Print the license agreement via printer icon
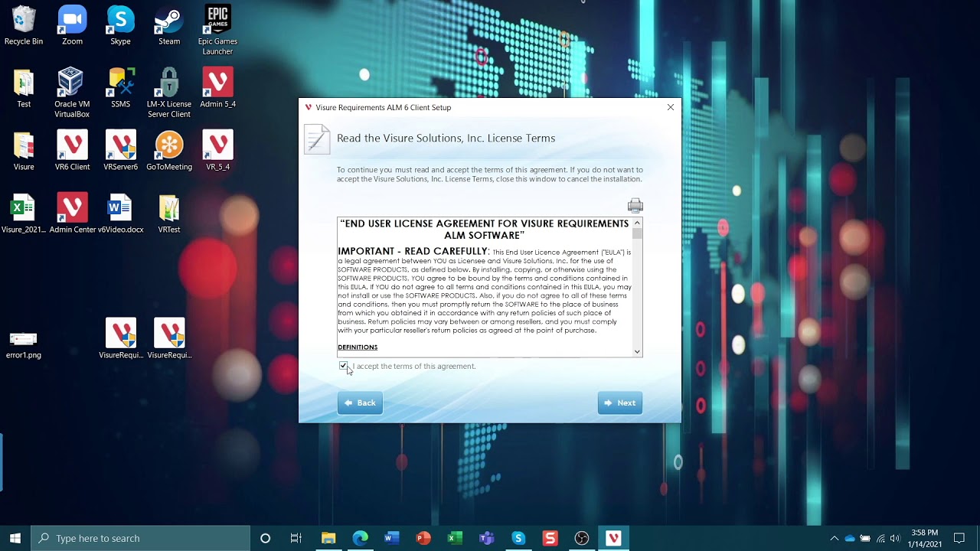 tap(635, 205)
